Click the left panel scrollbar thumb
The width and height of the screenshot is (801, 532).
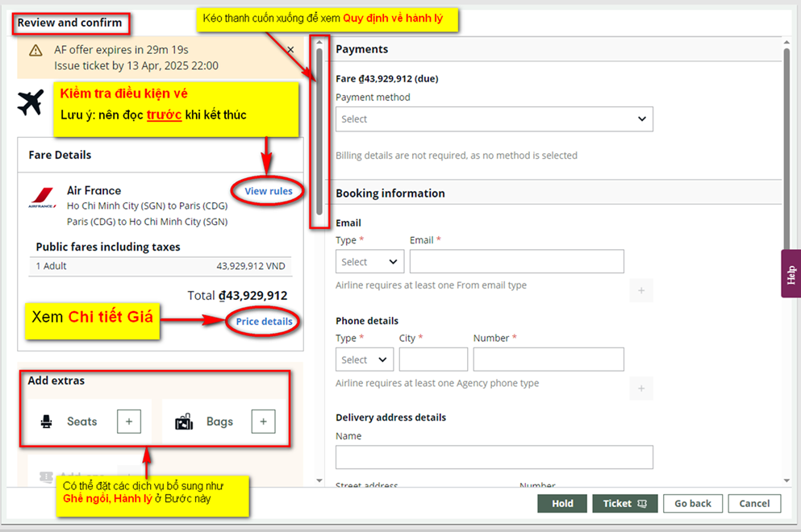(319, 131)
